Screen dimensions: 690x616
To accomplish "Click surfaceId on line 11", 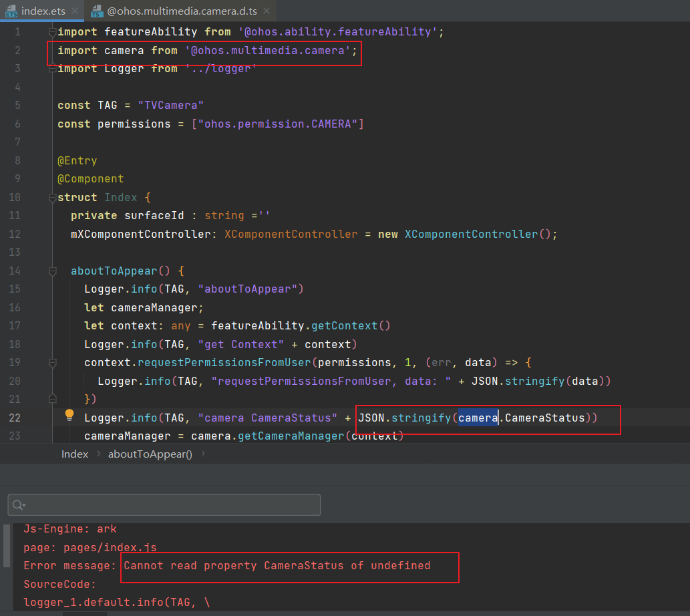I will point(154,216).
